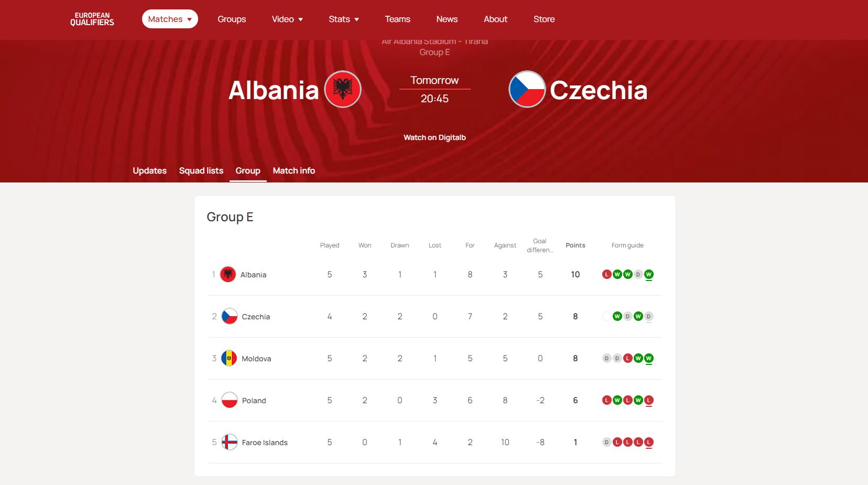
Task: Click Poland's most recent loss form badge
Action: tap(648, 400)
